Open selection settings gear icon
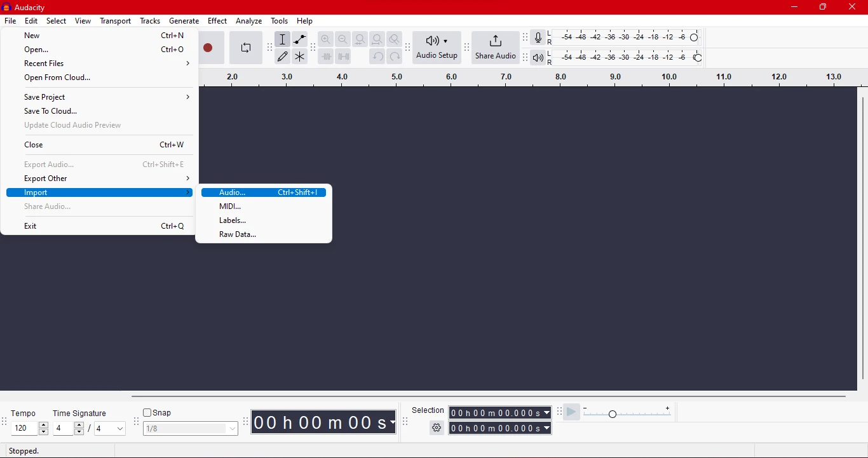This screenshot has width=868, height=458. pyautogui.click(x=437, y=428)
